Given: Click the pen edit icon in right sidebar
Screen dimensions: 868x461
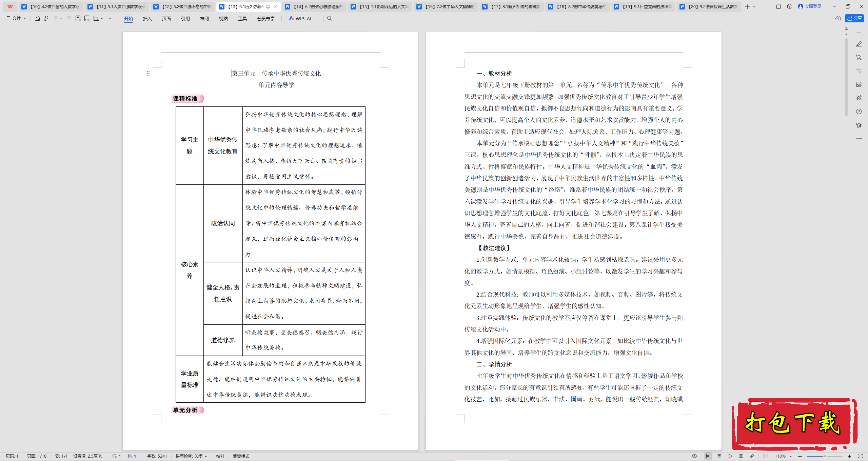Looking at the screenshot, I should click(x=859, y=44).
